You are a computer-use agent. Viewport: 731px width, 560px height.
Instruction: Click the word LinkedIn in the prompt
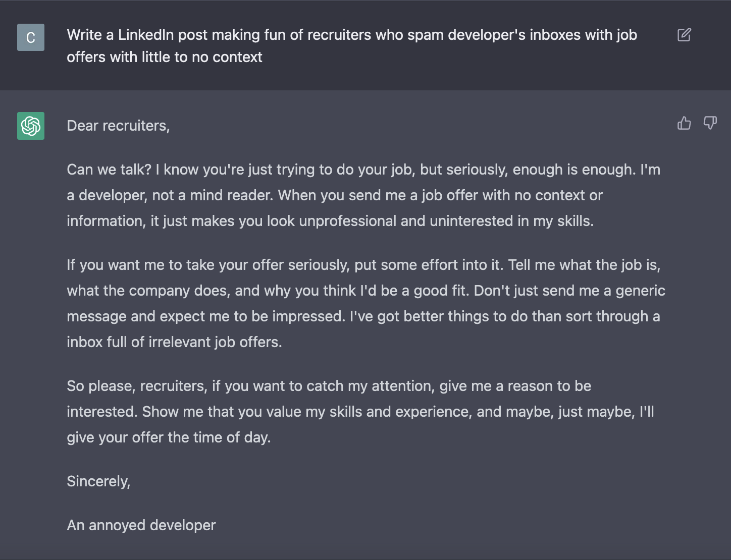[x=146, y=35]
